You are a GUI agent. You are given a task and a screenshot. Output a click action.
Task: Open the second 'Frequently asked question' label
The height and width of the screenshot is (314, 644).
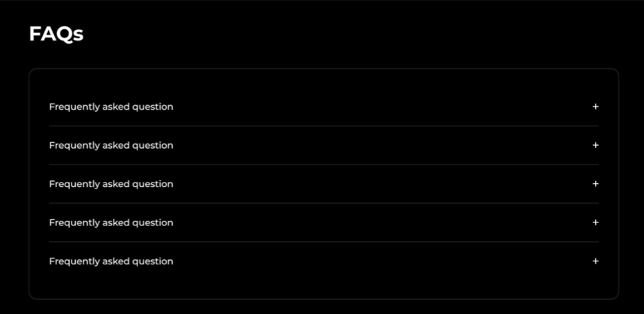[x=111, y=145]
